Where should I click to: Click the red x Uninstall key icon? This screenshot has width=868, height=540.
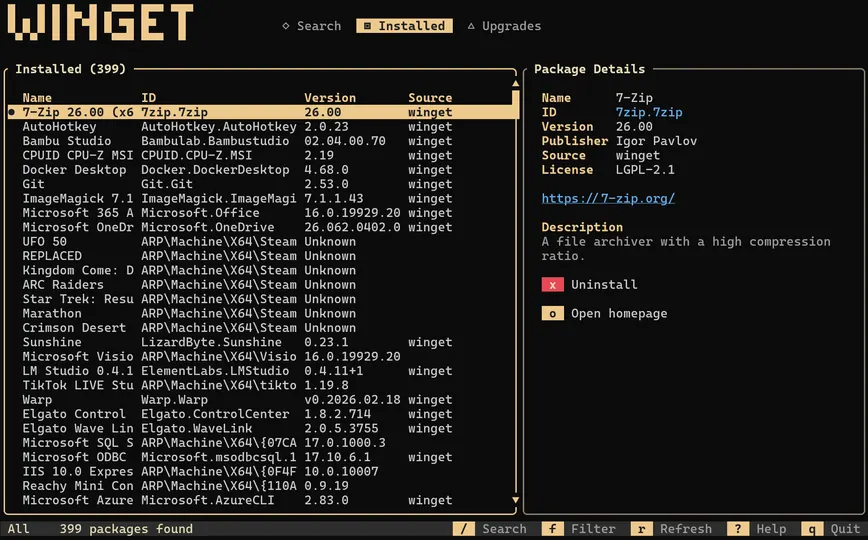(553, 285)
